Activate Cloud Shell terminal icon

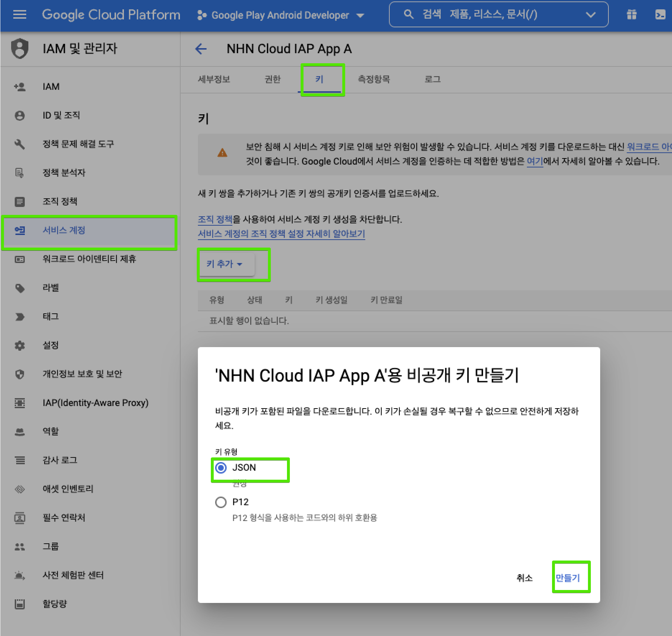661,15
